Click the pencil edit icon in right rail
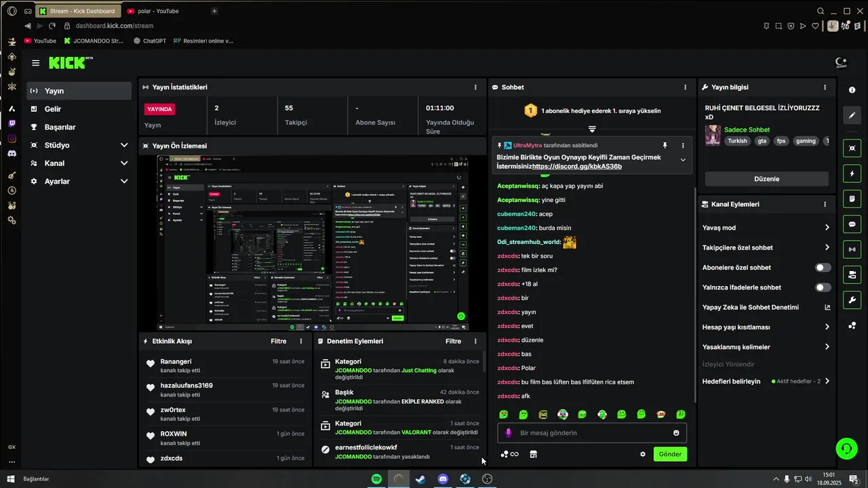This screenshot has width=868, height=488. 852,115
